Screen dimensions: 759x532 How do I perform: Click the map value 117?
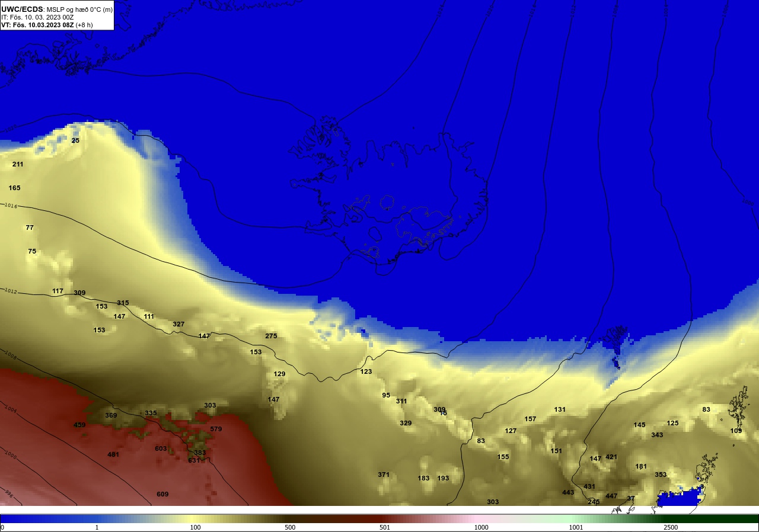58,291
